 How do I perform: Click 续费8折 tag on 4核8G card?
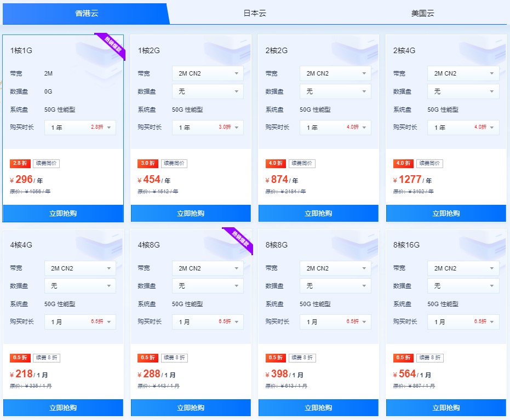pos(174,358)
